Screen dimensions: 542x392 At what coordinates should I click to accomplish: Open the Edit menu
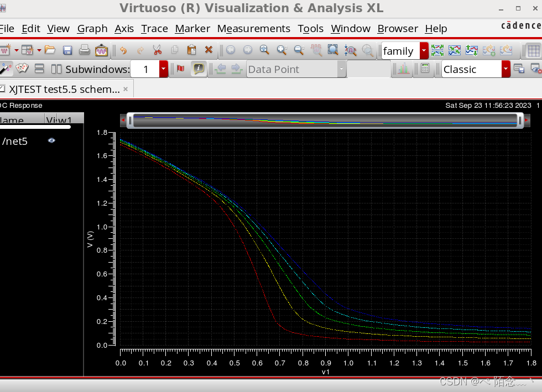pyautogui.click(x=31, y=29)
